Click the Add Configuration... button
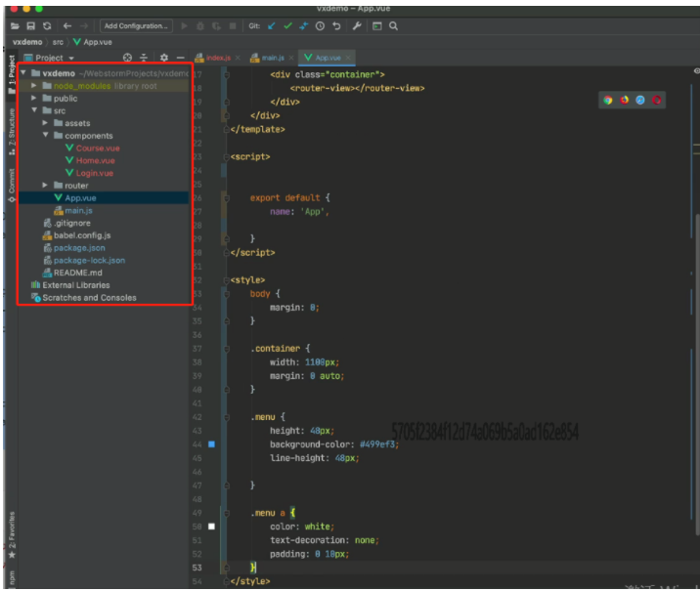Viewport: 700px width, 591px height. pos(136,25)
